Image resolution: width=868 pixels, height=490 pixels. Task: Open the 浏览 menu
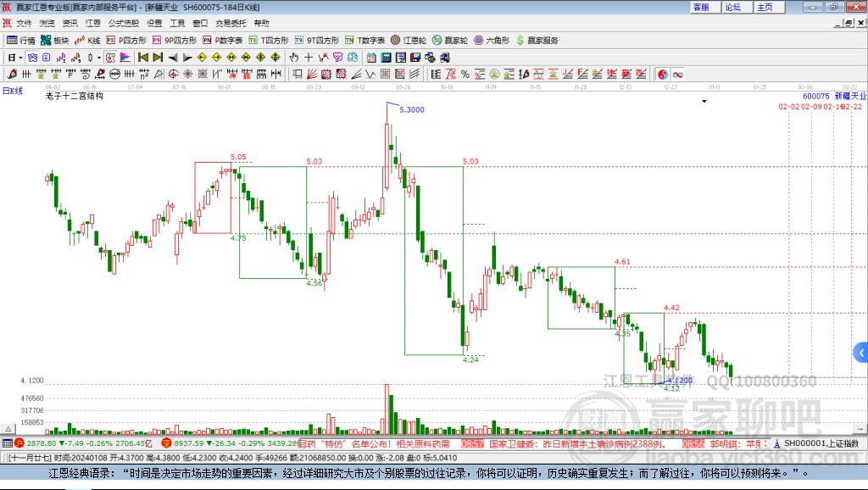click(47, 23)
